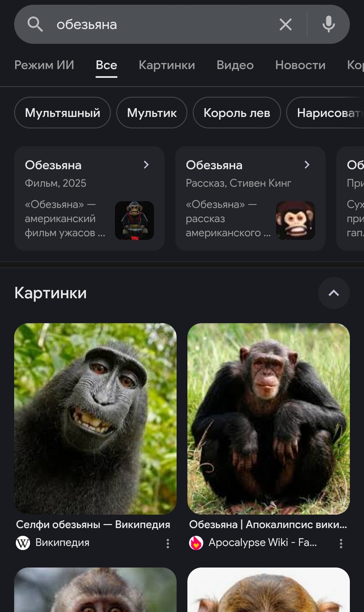Open the chimpanzee sitting in grass image
Screen dimensions: 364x612
[x=269, y=419]
